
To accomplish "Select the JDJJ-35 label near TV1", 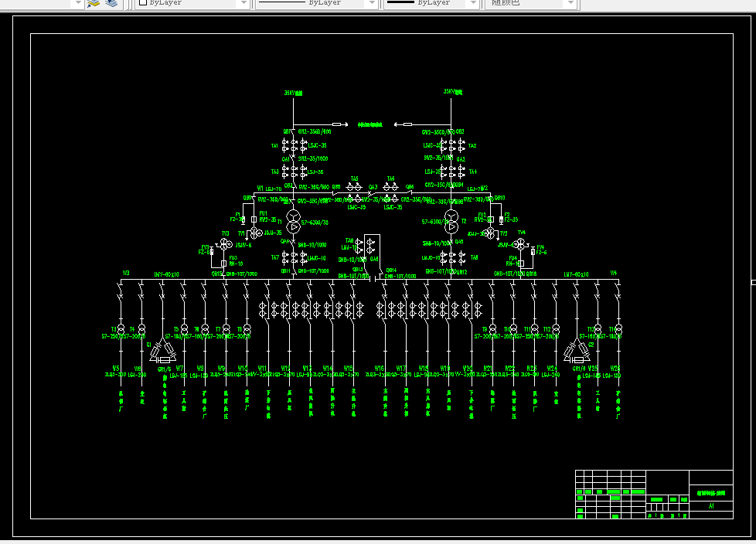I will pos(273,233).
